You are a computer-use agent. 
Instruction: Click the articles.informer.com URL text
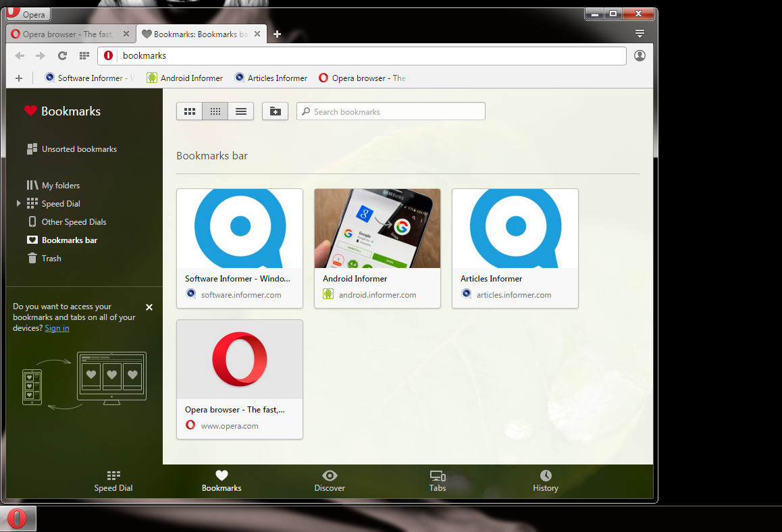(514, 294)
